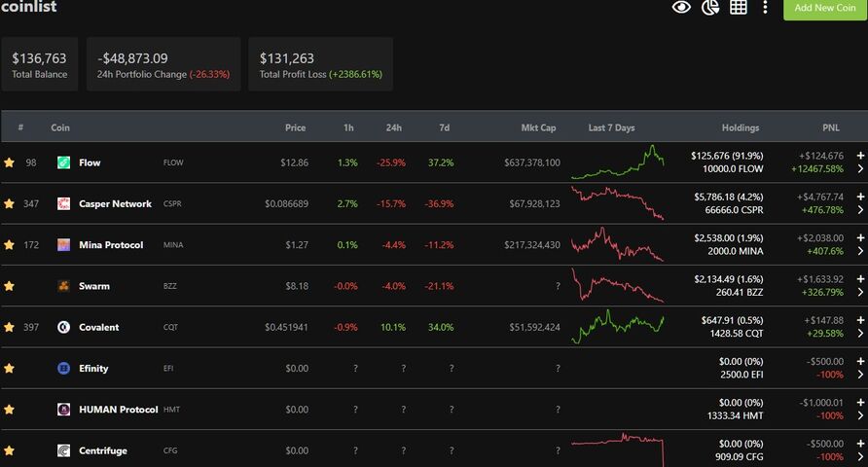Click the Efinity coin logo
The height and width of the screenshot is (467, 868).
tap(63, 368)
